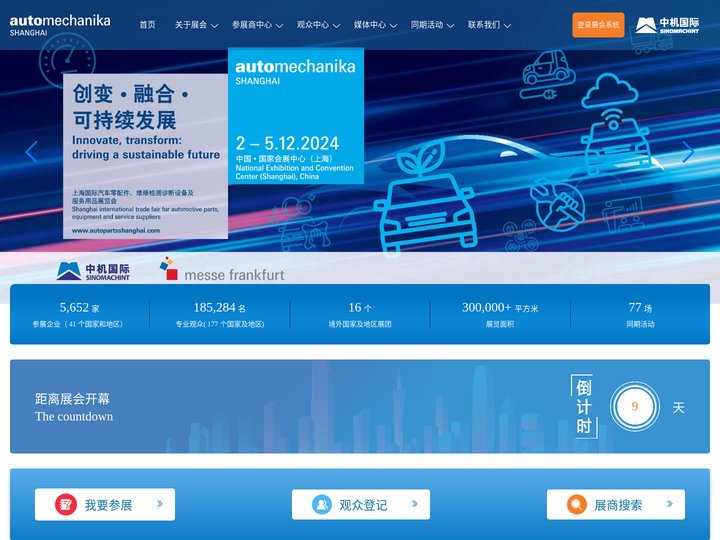
Task: Open the 首页 home menu item
Action: 147,25
